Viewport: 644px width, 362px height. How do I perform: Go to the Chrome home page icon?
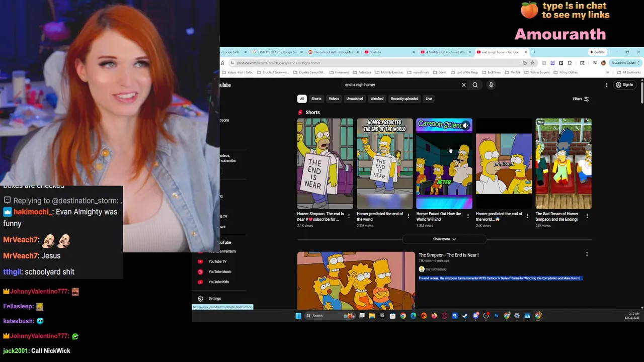pos(222,63)
